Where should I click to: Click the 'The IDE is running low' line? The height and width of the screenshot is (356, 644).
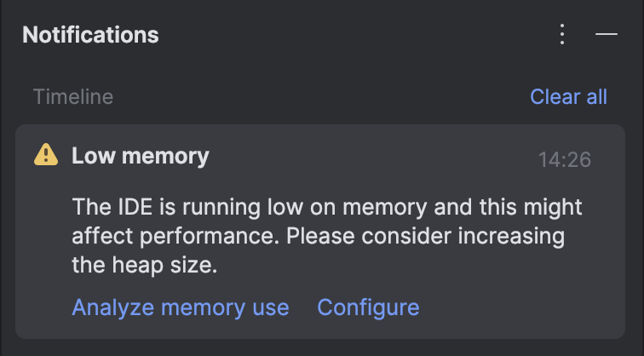pyautogui.click(x=327, y=207)
